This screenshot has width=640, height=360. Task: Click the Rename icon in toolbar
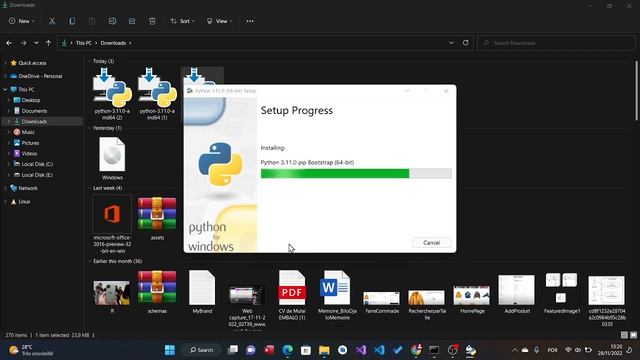click(112, 21)
